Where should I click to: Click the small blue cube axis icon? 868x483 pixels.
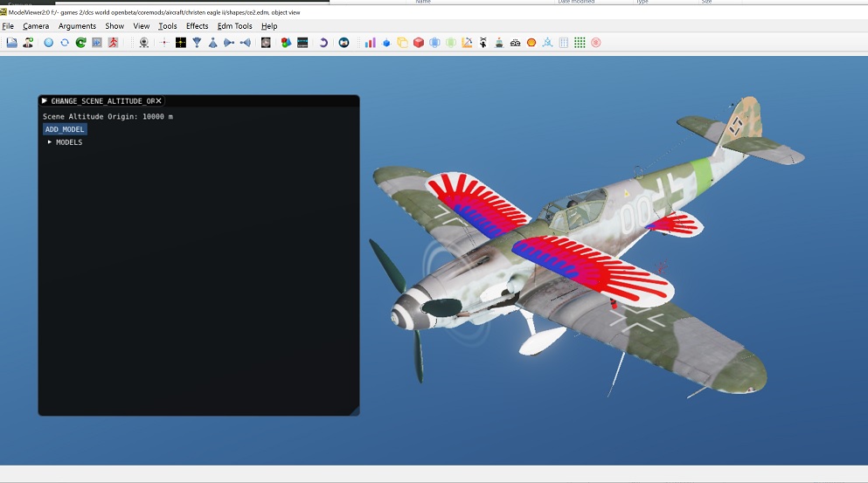pyautogui.click(x=386, y=43)
